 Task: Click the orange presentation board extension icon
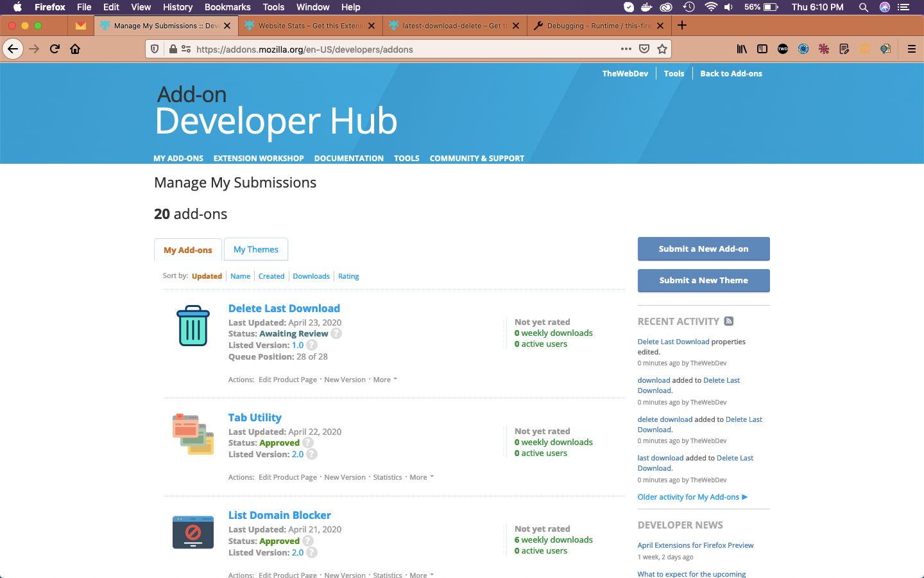[x=865, y=49]
